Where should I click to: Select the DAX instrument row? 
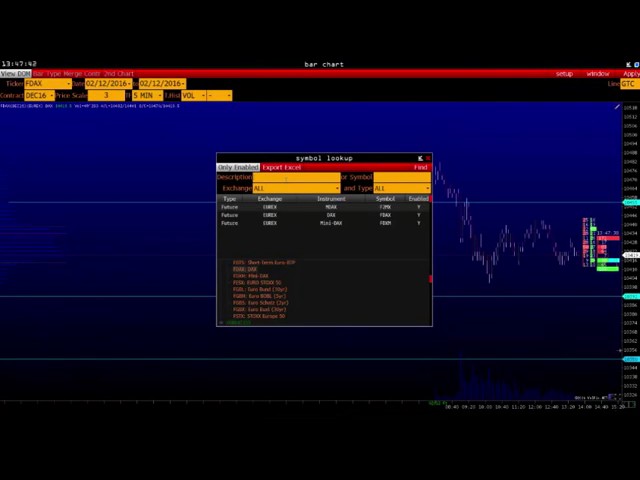[x=324, y=215]
